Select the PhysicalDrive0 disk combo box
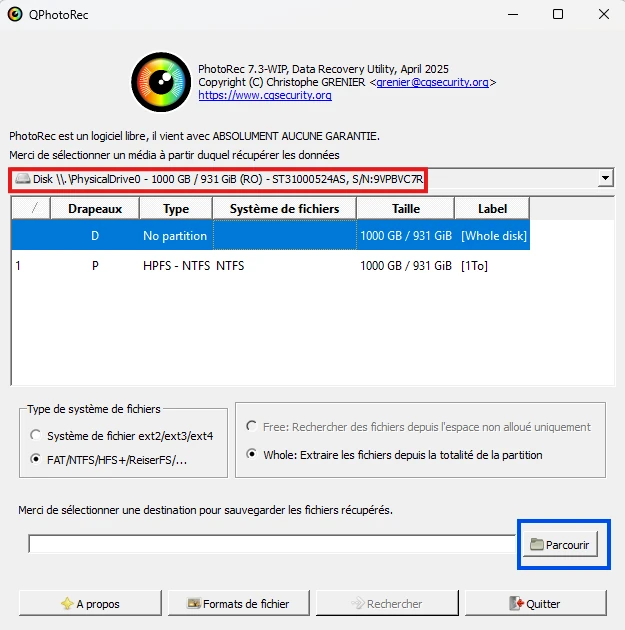The width and height of the screenshot is (625, 630). tap(311, 178)
